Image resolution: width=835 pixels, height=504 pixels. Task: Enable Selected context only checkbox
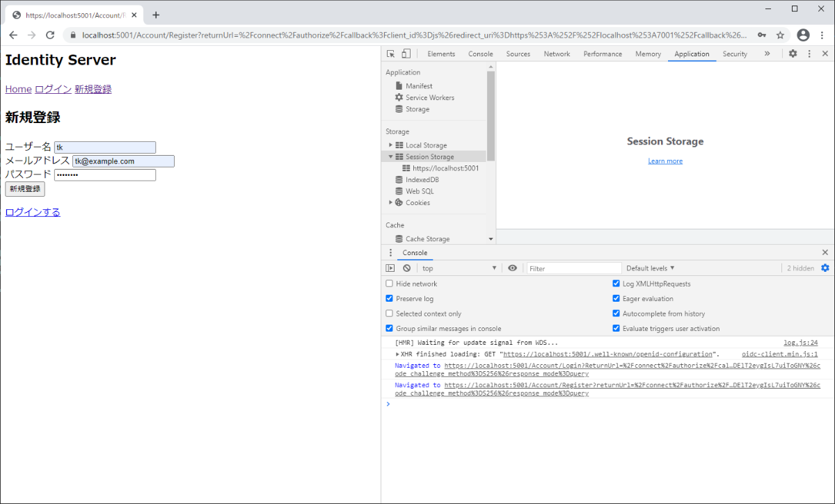click(389, 314)
